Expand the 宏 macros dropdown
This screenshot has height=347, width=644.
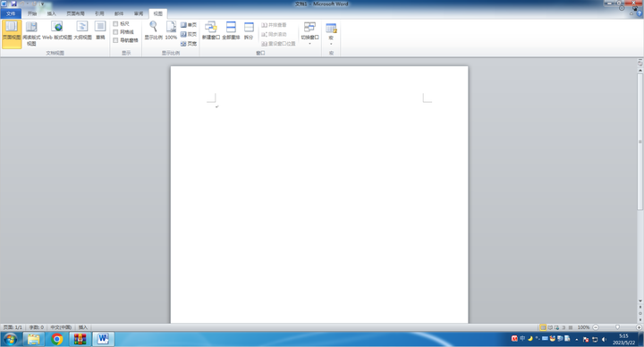click(331, 34)
